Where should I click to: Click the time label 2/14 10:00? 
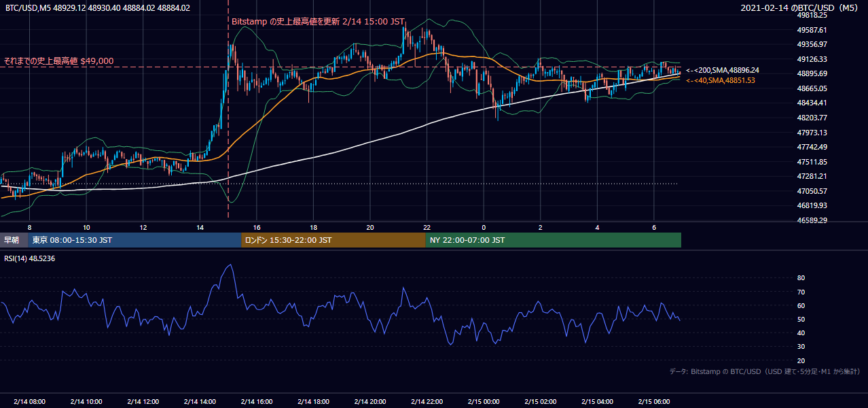pyautogui.click(x=86, y=401)
